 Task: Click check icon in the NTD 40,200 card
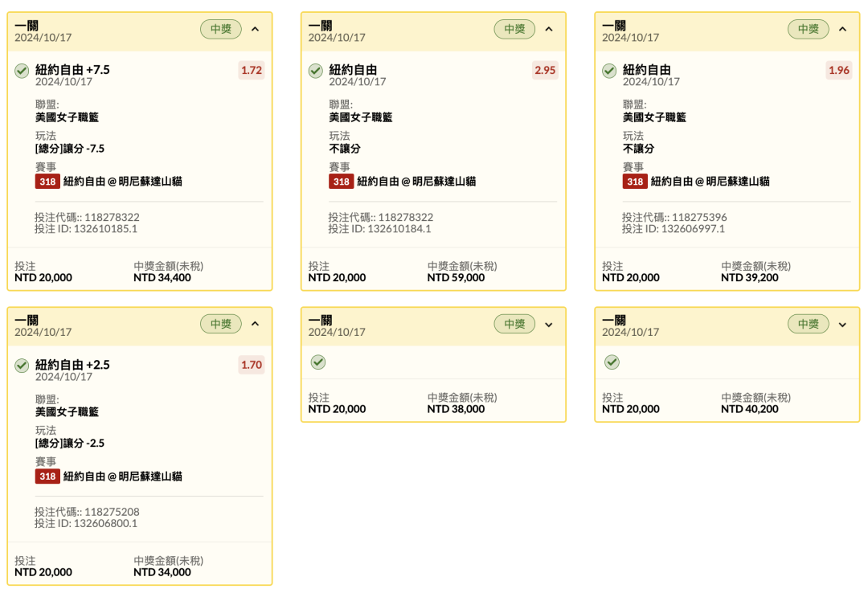click(612, 362)
